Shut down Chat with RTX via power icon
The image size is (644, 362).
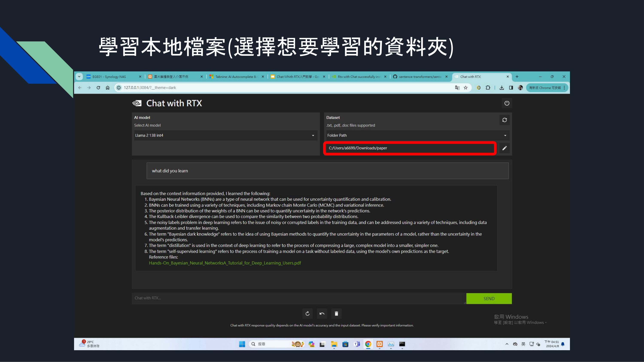(507, 103)
